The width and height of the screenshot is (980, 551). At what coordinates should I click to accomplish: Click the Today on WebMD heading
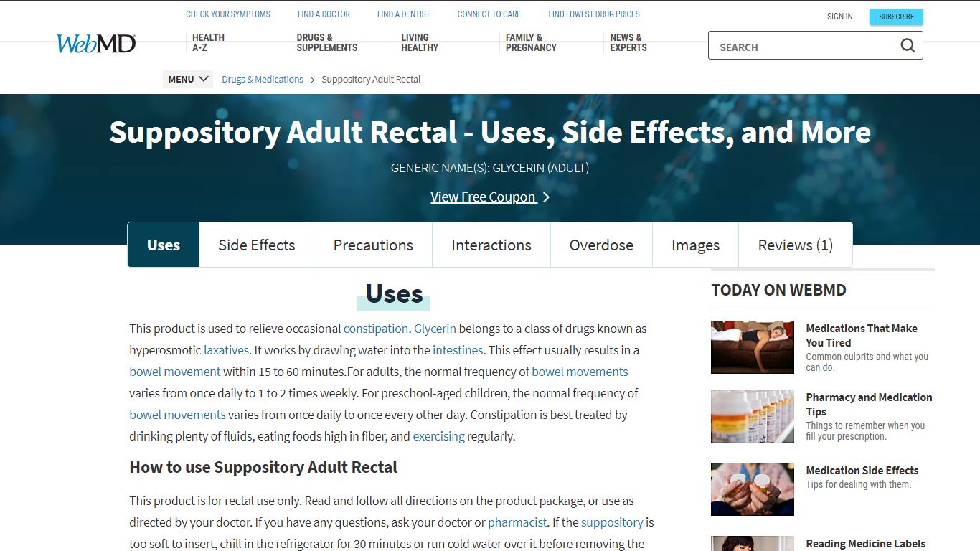(778, 290)
